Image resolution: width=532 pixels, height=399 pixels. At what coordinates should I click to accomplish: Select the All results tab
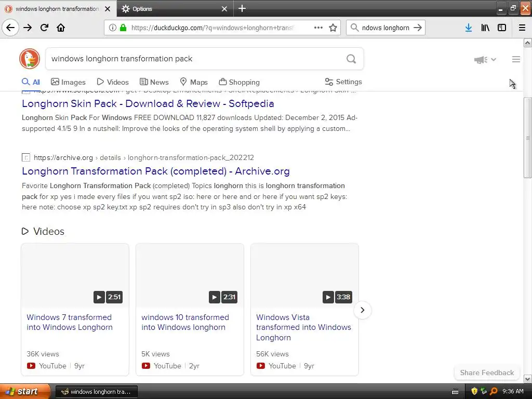(x=31, y=82)
